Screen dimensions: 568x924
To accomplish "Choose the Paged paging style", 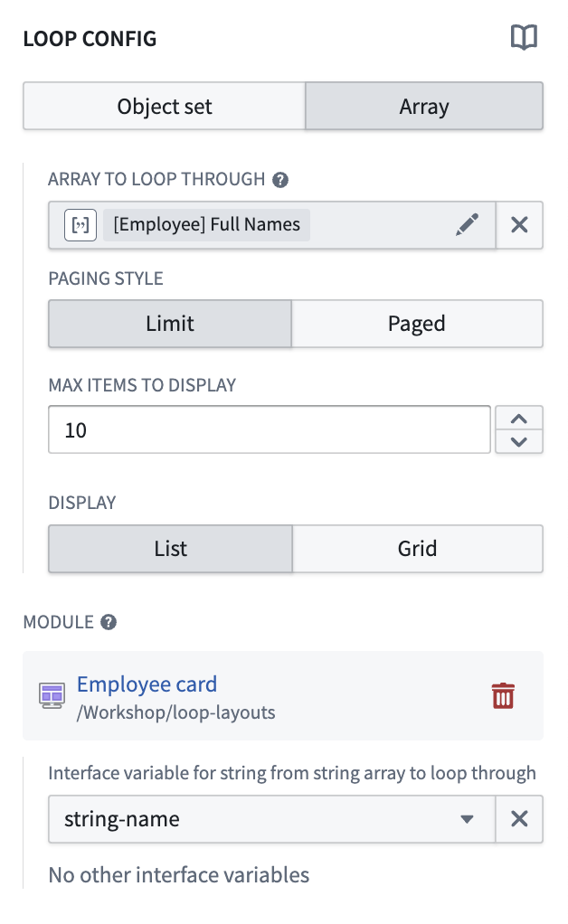I will tap(417, 324).
